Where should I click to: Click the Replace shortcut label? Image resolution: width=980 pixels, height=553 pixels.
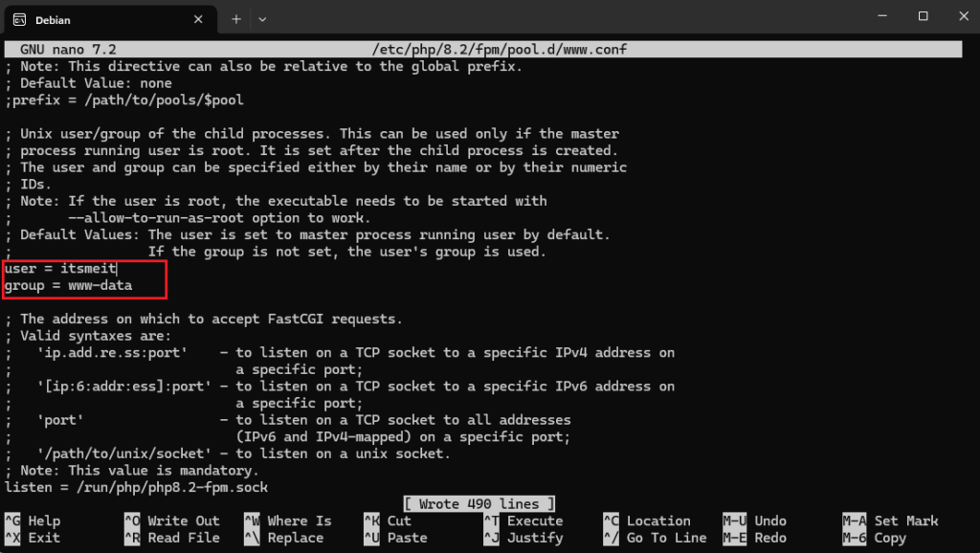point(295,538)
